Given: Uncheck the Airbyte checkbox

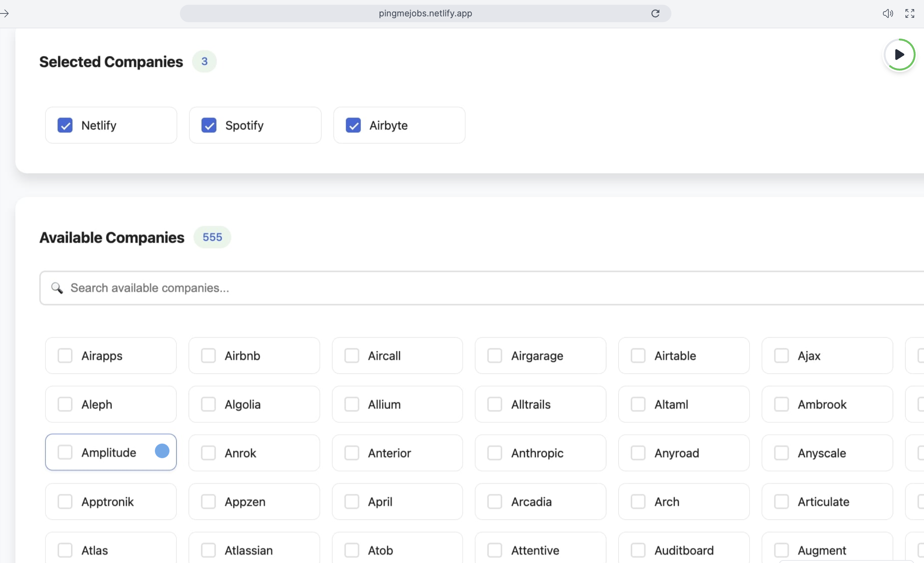Looking at the screenshot, I should pos(353,125).
